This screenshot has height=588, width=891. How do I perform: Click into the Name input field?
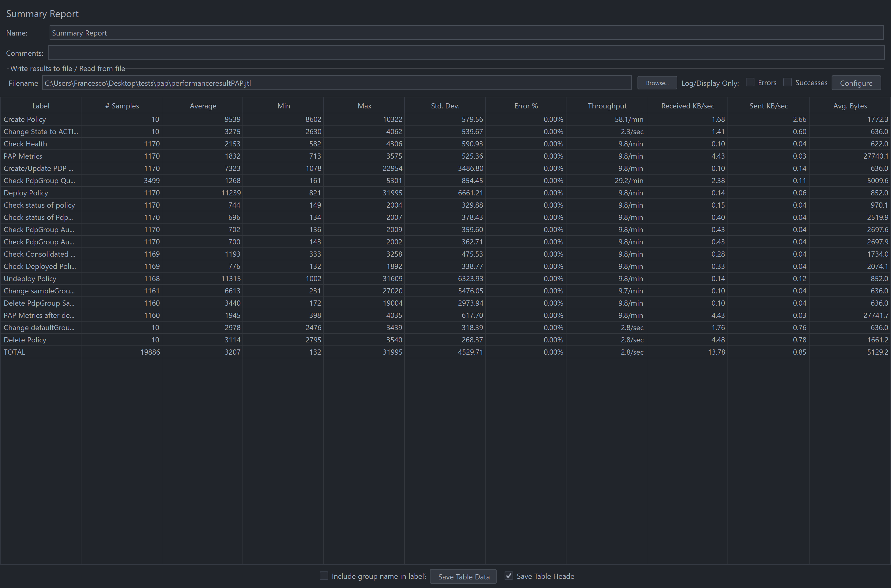[466, 33]
